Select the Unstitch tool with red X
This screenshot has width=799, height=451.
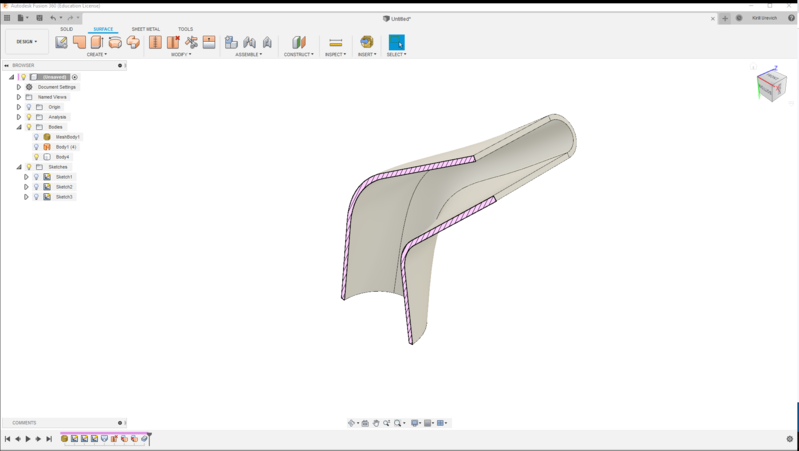tap(173, 42)
